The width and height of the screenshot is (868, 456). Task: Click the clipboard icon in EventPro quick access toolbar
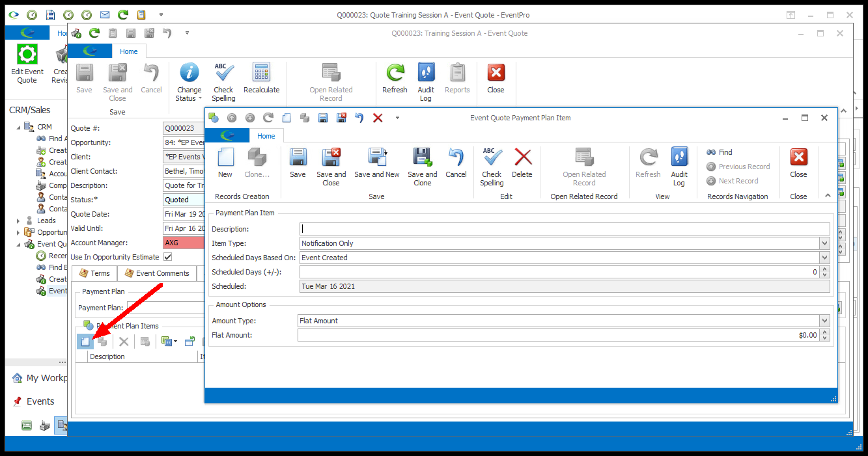141,14
